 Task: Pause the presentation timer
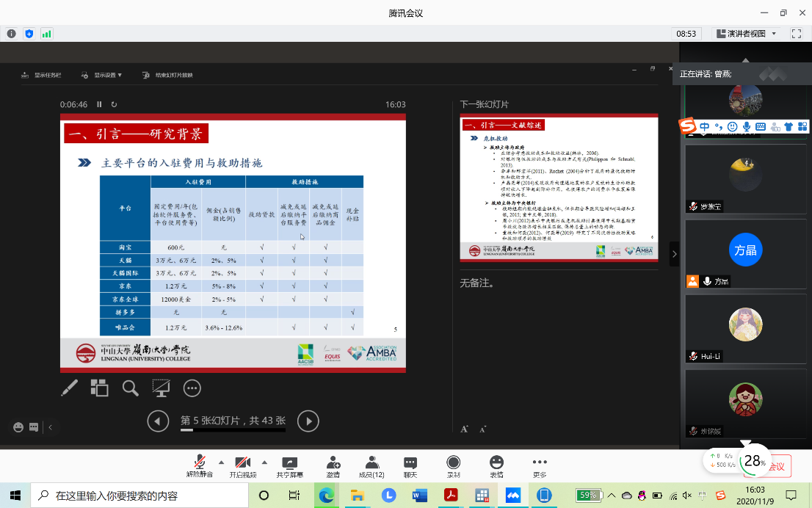[x=99, y=105]
